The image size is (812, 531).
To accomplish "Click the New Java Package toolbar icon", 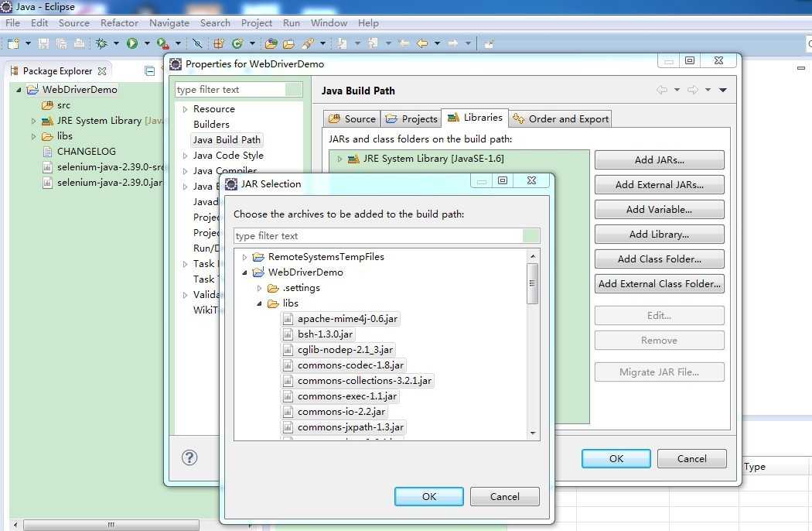I will coord(219,43).
